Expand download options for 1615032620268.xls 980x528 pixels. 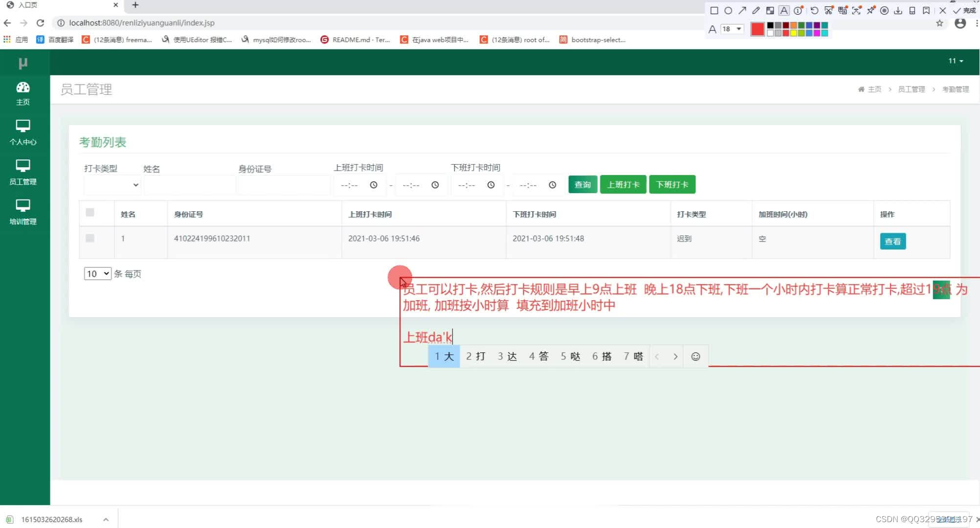106,520
